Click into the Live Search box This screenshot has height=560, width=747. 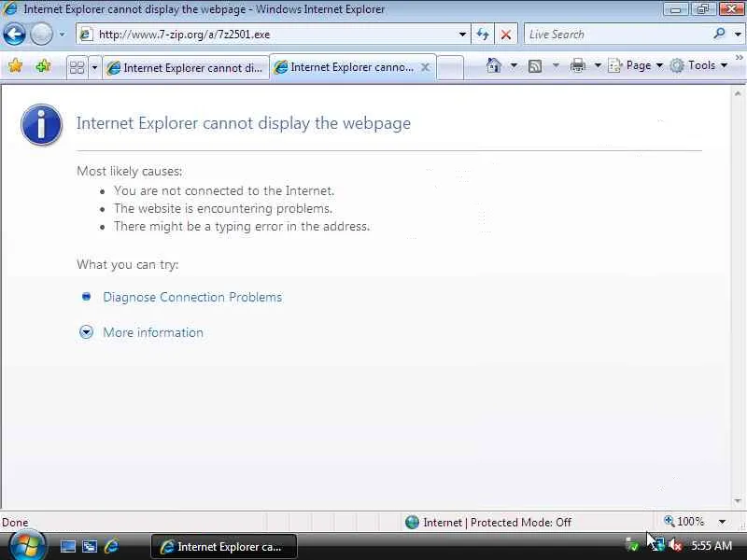(617, 35)
